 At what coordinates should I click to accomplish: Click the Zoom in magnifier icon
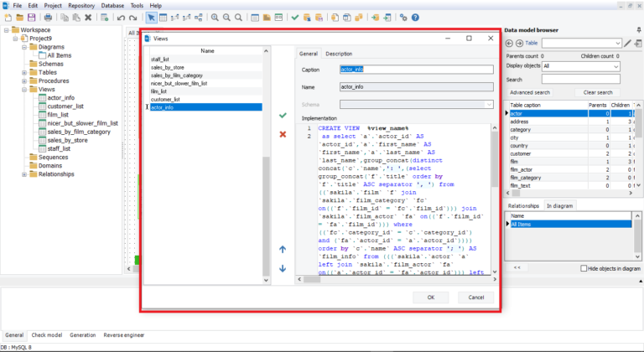[x=216, y=17]
